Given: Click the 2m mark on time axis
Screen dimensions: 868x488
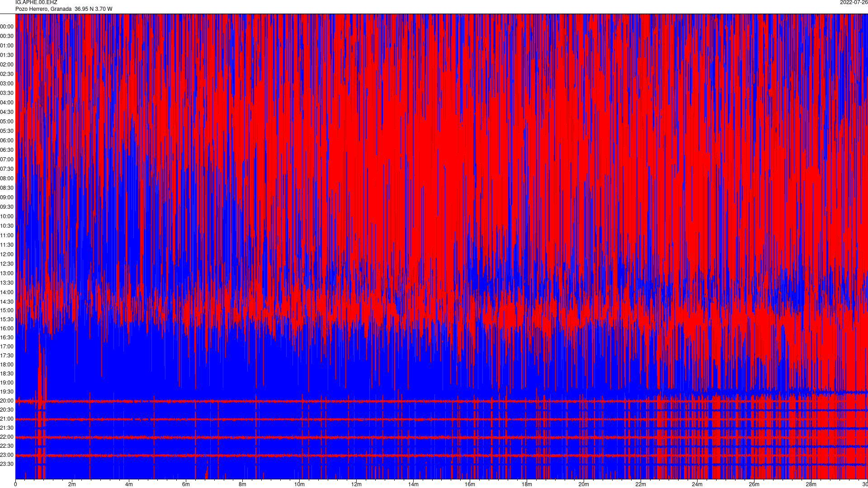Looking at the screenshot, I should tap(72, 484).
